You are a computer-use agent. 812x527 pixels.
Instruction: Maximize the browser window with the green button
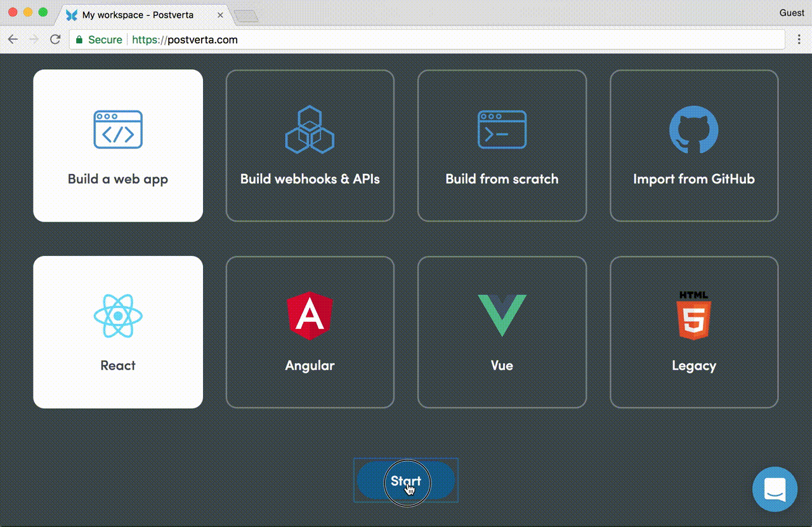(x=43, y=12)
